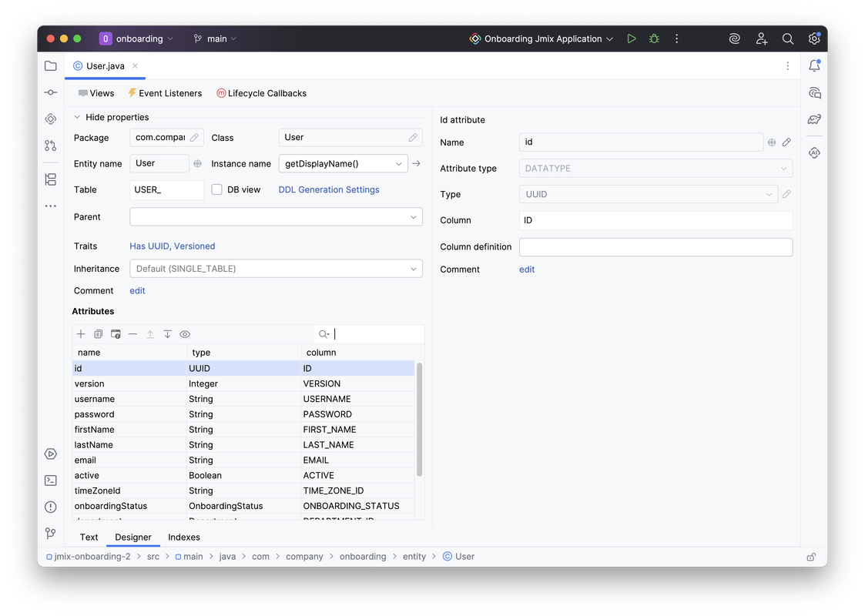Copy selected attribute icon

(98, 334)
